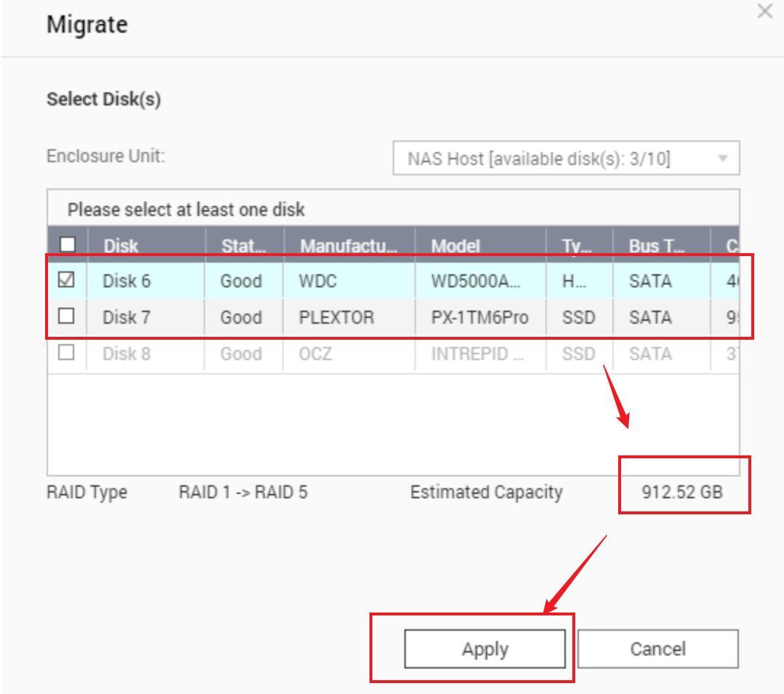Screen dimensions: 784x694
Task: Click the Estimated Capacity label
Action: (x=486, y=492)
